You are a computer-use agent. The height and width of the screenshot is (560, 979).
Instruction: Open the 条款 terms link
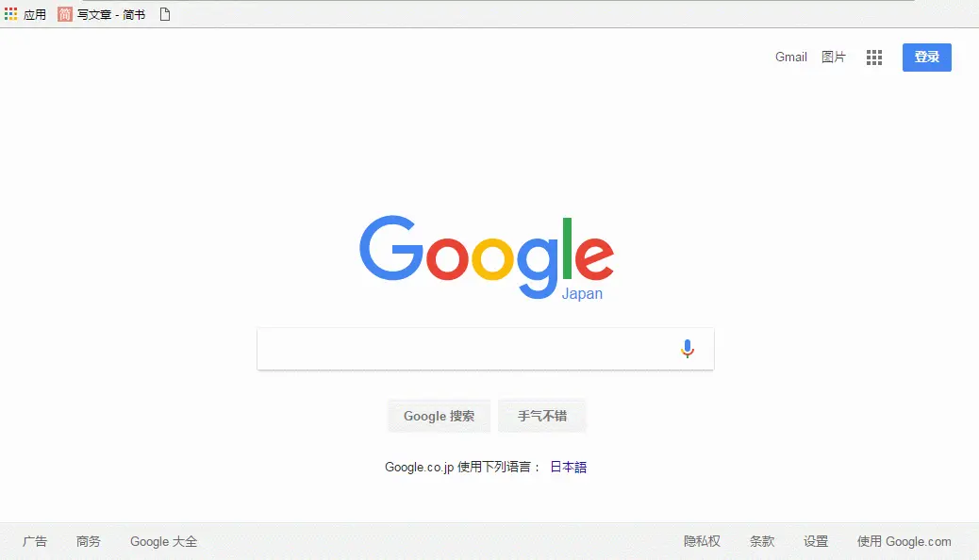[x=762, y=541]
